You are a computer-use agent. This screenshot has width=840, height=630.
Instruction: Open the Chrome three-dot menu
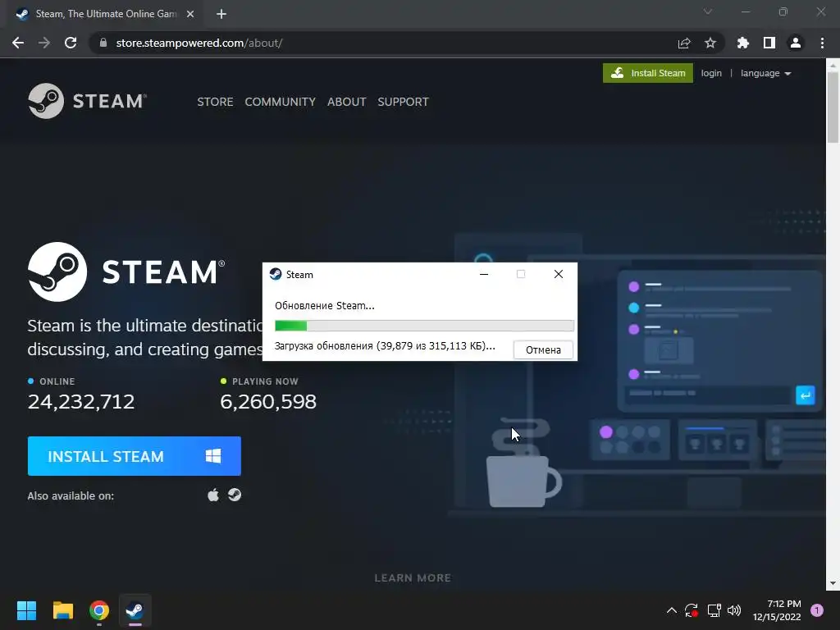[822, 43]
